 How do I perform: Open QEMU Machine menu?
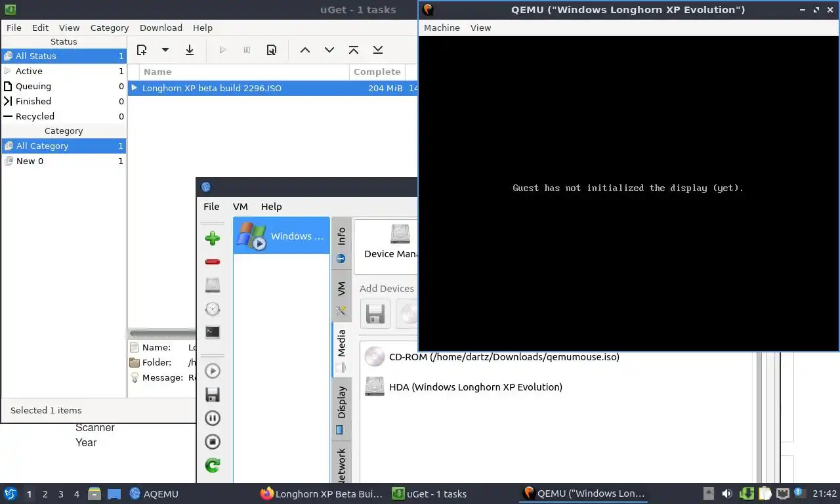click(442, 28)
